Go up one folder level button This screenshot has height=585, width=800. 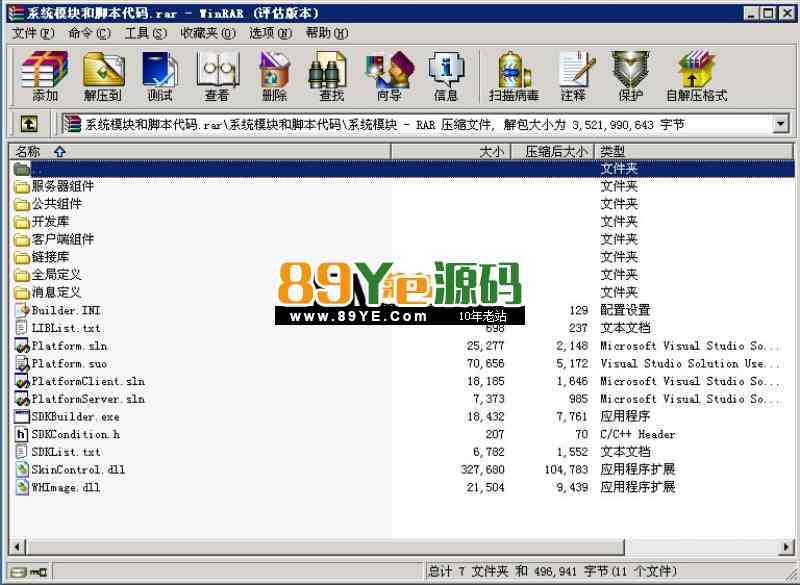click(x=29, y=124)
